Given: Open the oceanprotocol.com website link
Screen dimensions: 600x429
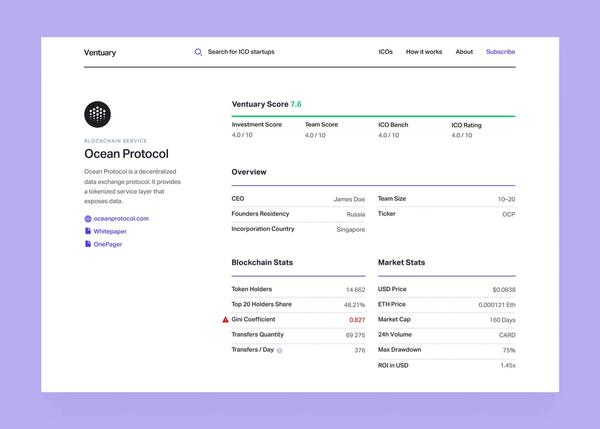Looking at the screenshot, I should 121,219.
